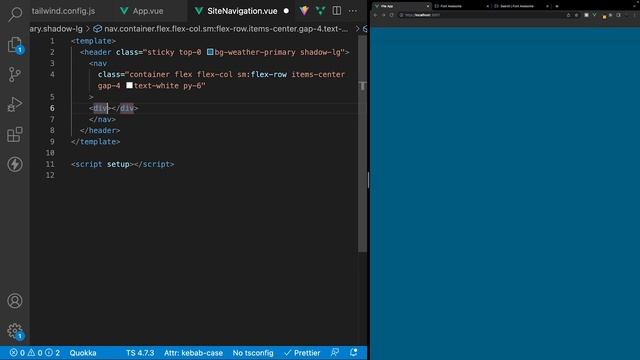
Task: Open the Source Control view
Action: pyautogui.click(x=15, y=75)
